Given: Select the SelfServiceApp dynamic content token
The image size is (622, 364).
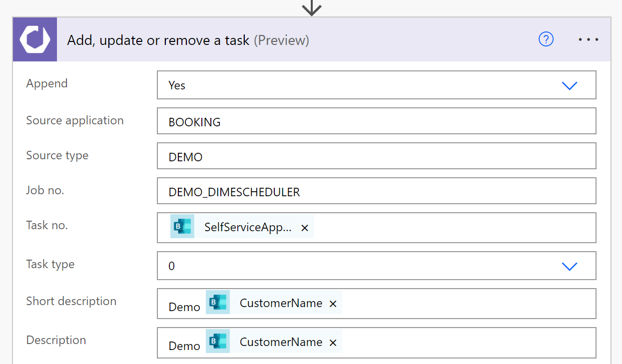Looking at the screenshot, I should tap(248, 228).
